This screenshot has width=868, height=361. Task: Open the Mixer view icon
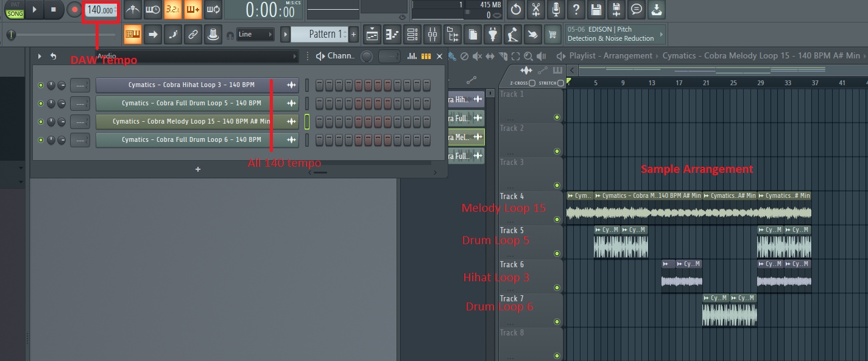[432, 35]
